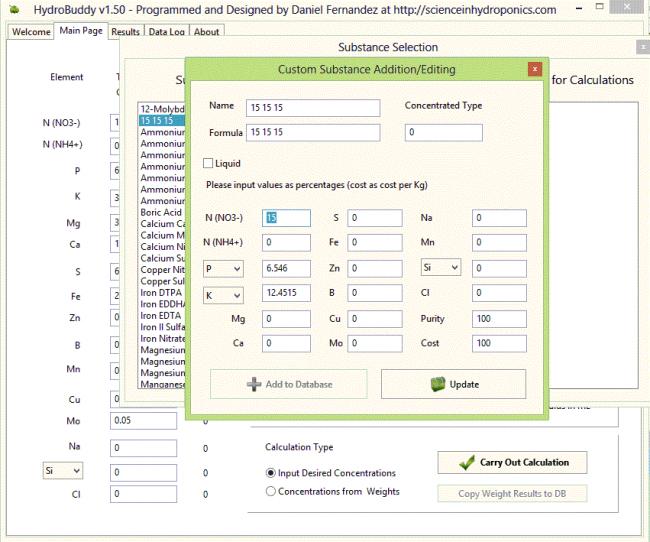Image resolution: width=650 pixels, height=542 pixels.
Task: Select Iron Nitrate entry in substance list
Action: pyautogui.click(x=162, y=339)
